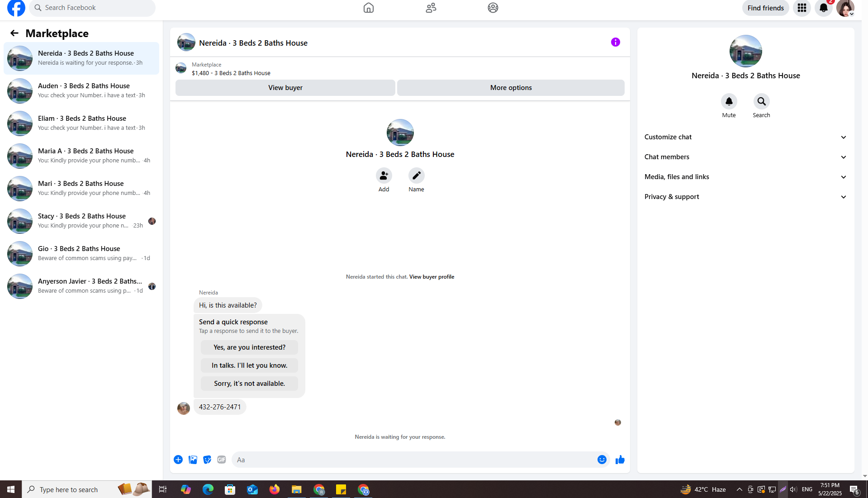Send quick reply 'Yes, are you interested?'
The height and width of the screenshot is (498, 868).
249,347
